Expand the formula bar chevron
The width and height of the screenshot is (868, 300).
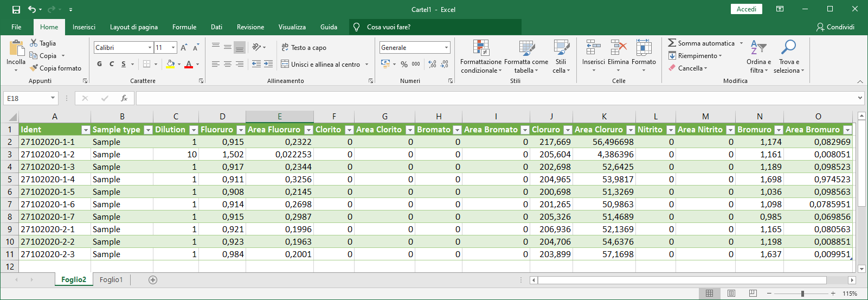pos(860,98)
